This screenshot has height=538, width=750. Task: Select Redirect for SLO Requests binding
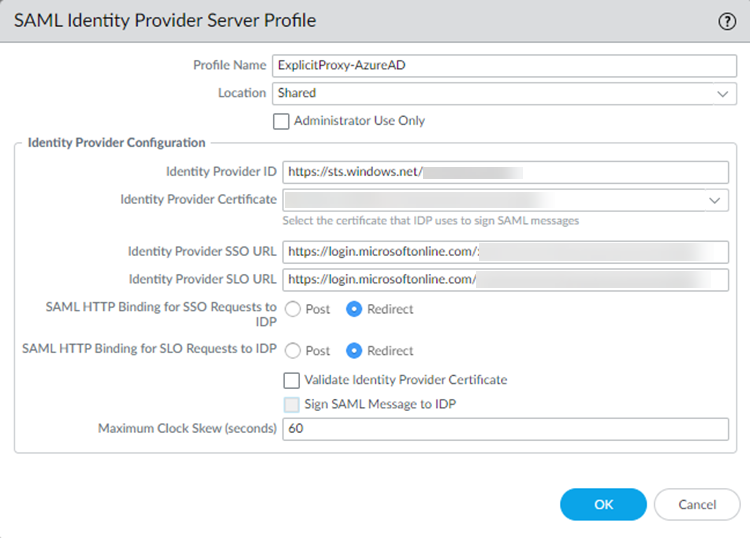pos(354,351)
